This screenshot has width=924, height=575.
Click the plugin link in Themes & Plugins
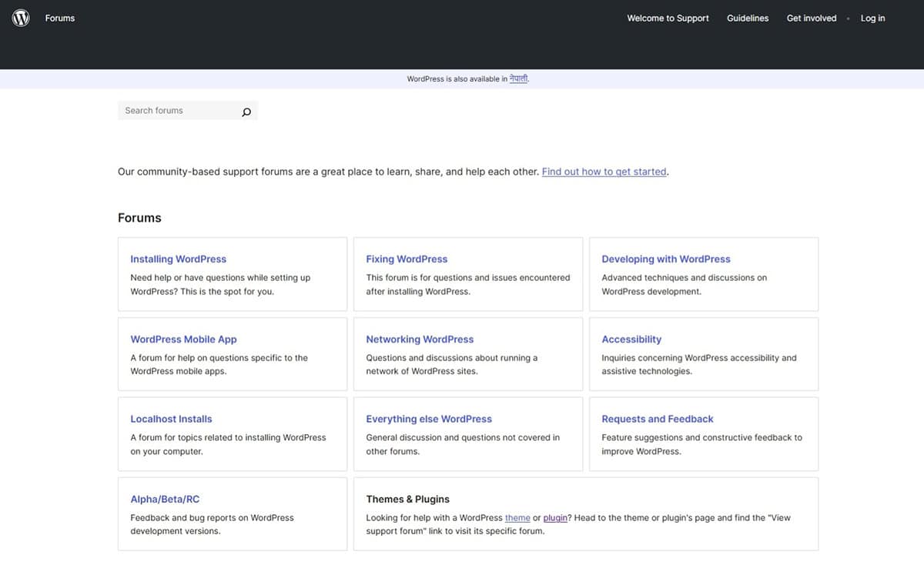coord(555,518)
